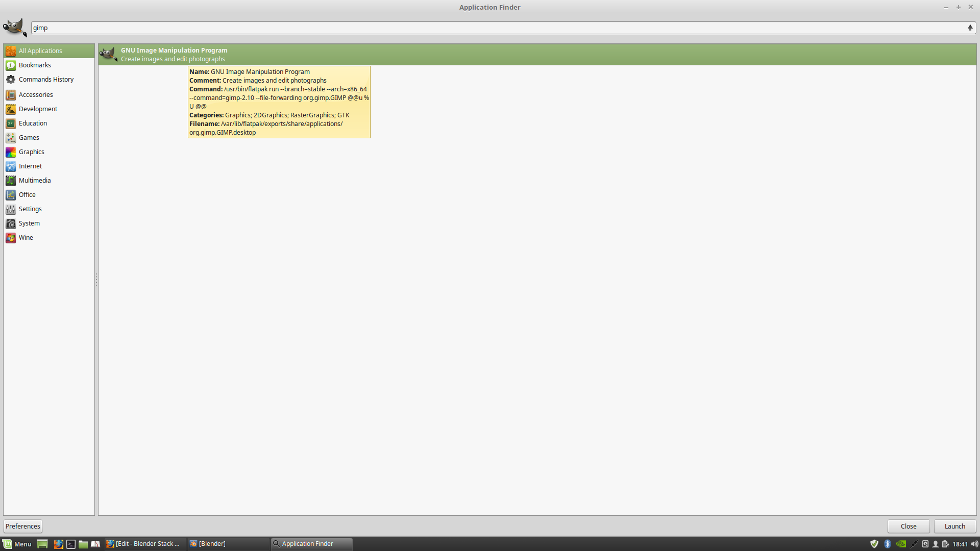980x551 pixels.
Task: Select the Multimedia category icon
Action: [11, 180]
